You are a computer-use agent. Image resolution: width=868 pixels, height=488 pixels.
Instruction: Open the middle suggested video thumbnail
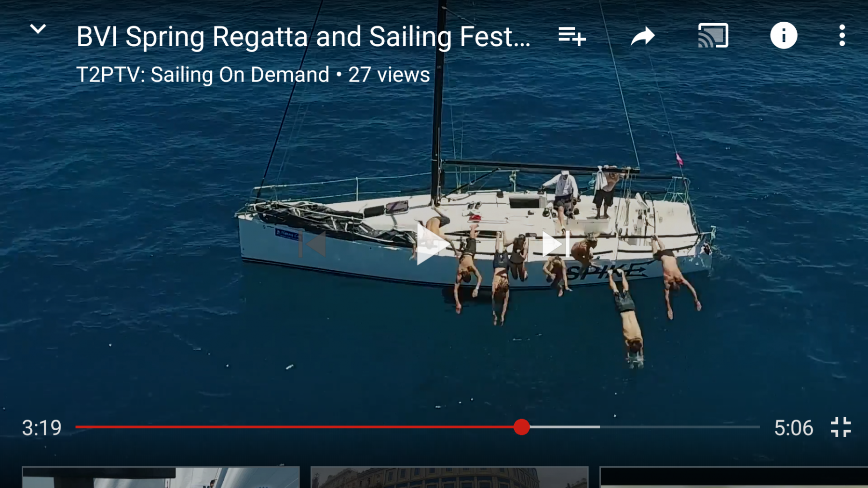click(x=449, y=477)
